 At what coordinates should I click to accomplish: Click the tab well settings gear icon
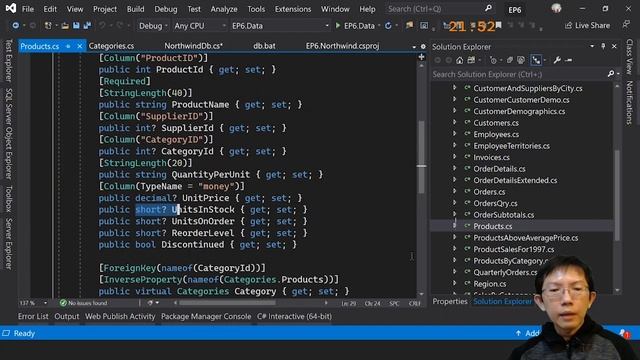423,47
